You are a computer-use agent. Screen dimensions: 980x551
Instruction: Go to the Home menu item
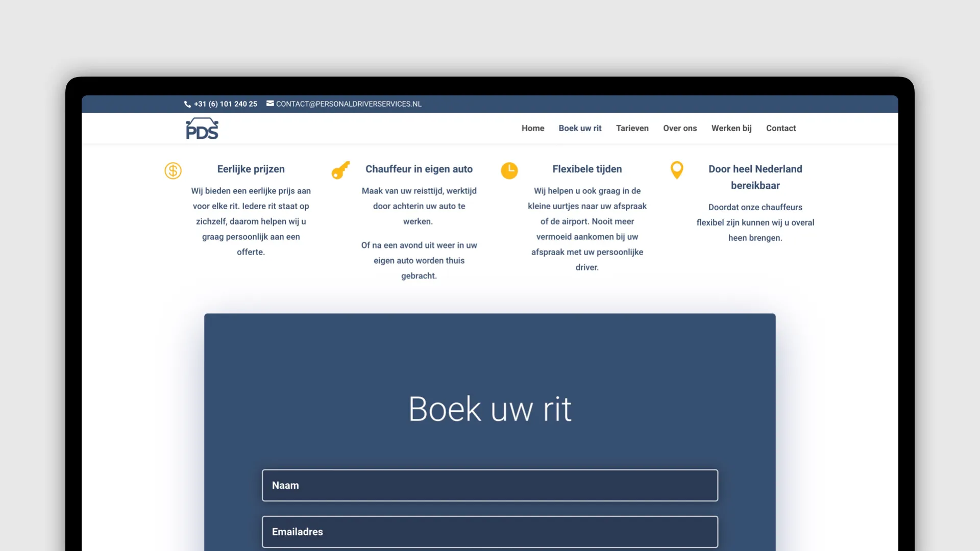(x=533, y=129)
